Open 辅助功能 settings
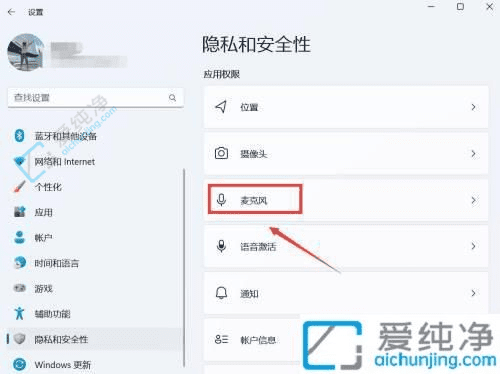The image size is (500, 374). (x=52, y=314)
